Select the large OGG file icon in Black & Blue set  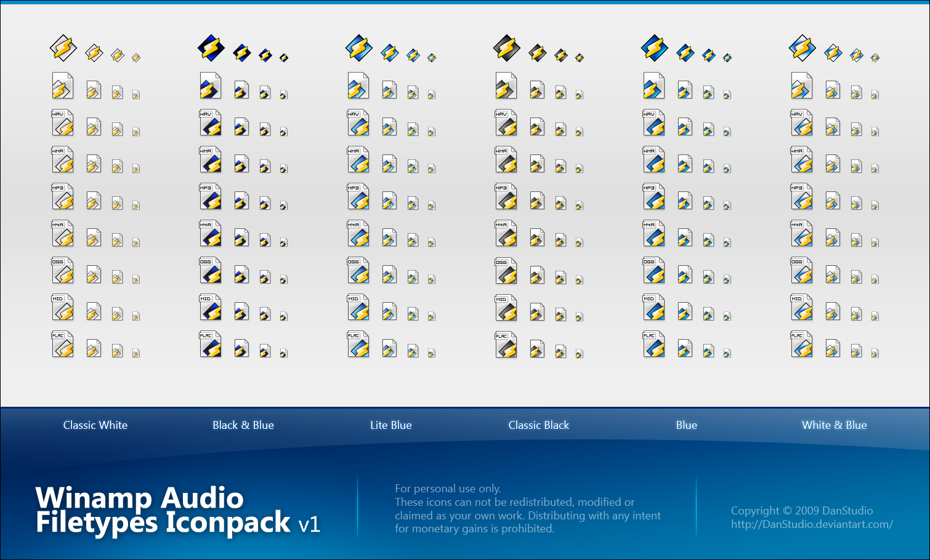211,270
